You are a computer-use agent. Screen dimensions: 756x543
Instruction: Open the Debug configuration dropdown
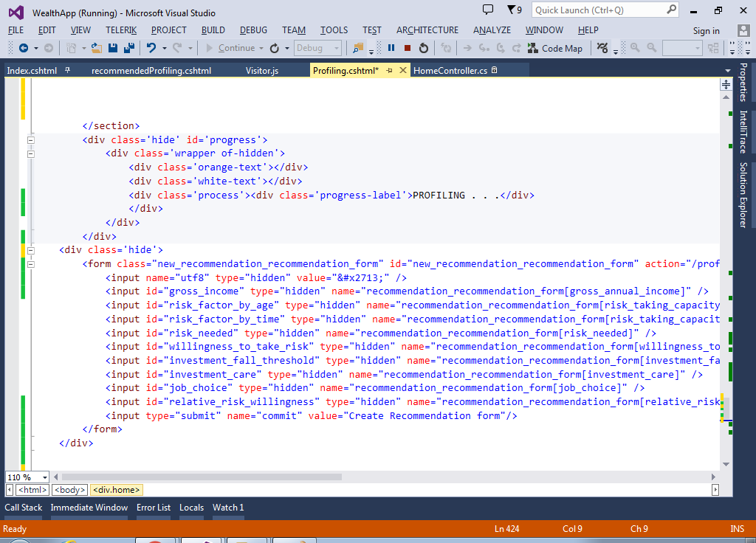[x=317, y=48]
